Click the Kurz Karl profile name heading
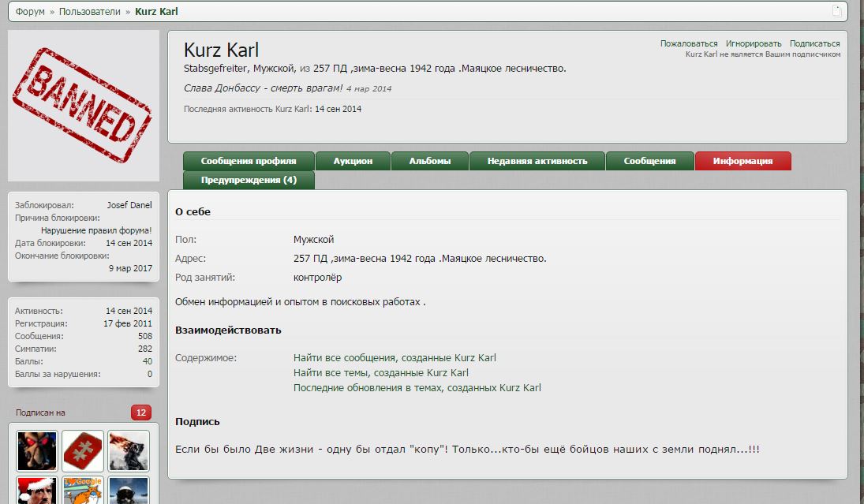The width and height of the screenshot is (864, 504). click(x=221, y=50)
